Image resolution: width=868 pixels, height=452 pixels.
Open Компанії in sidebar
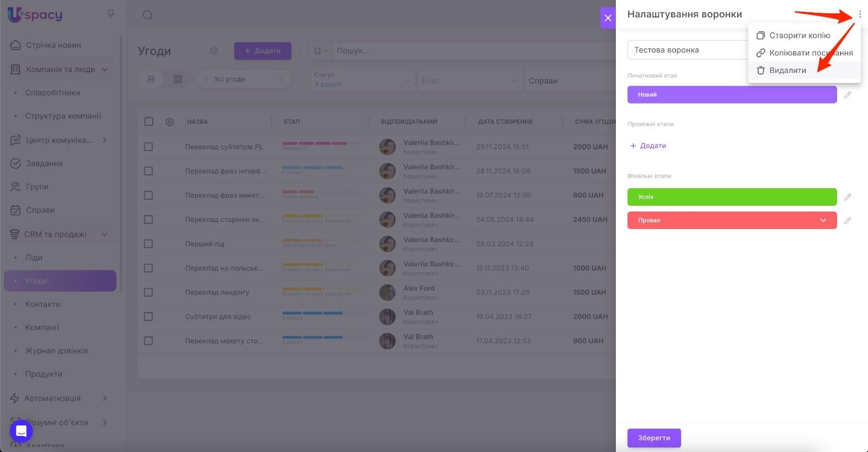(42, 328)
